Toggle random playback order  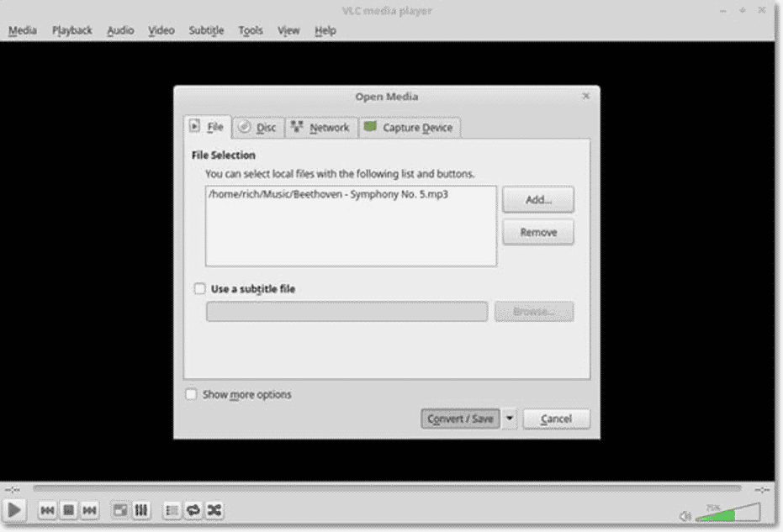[214, 509]
